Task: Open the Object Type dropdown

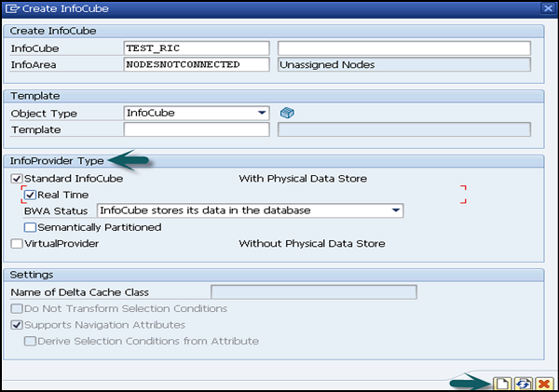Action: pyautogui.click(x=262, y=113)
